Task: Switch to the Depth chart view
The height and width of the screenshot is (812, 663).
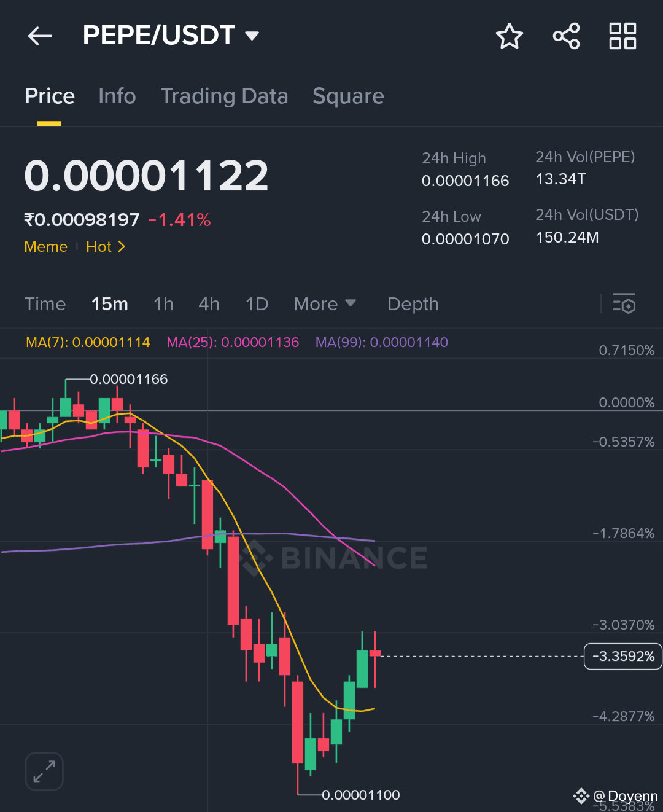Action: 413,304
